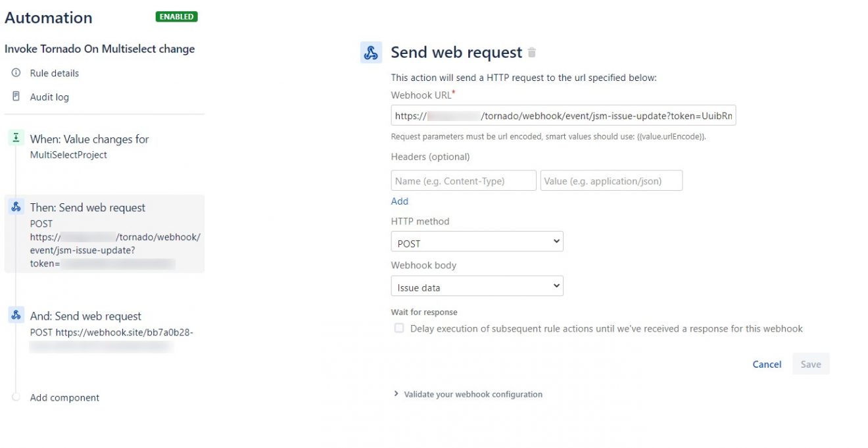The image size is (868, 448).
Task: Click the empty circle next to Add component
Action: 15,397
